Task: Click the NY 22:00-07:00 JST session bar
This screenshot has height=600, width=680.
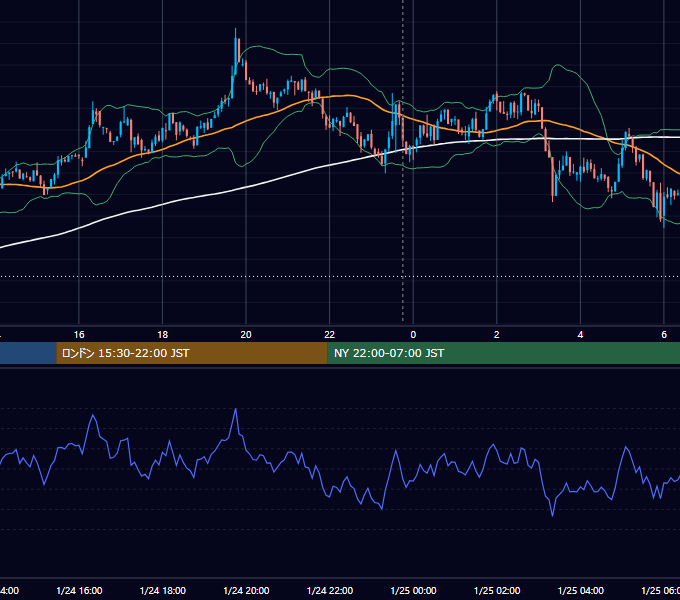Action: coord(503,353)
